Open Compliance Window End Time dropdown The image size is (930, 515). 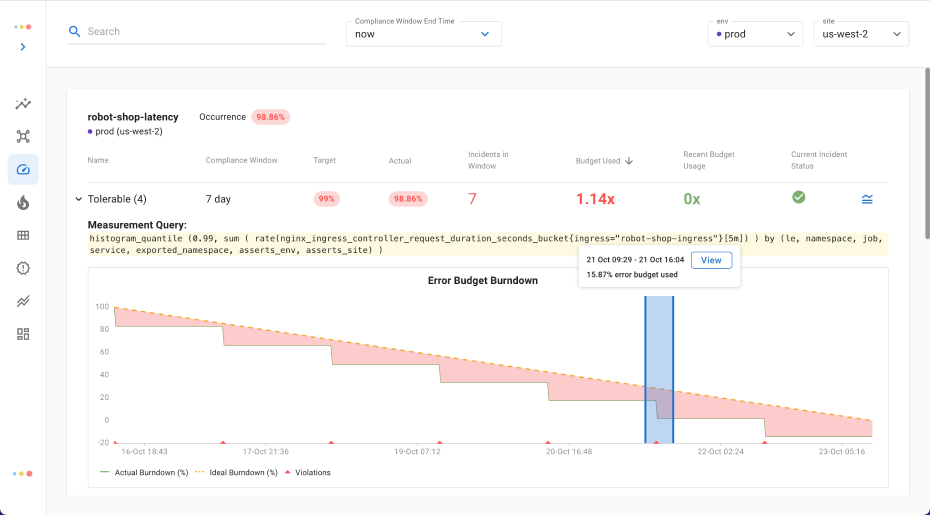click(423, 34)
